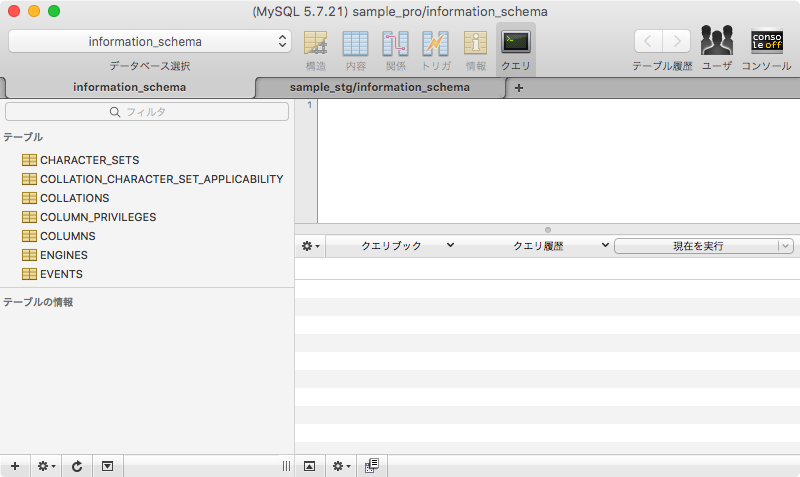
Task: Click the search magnifier in filter field
Action: point(115,112)
